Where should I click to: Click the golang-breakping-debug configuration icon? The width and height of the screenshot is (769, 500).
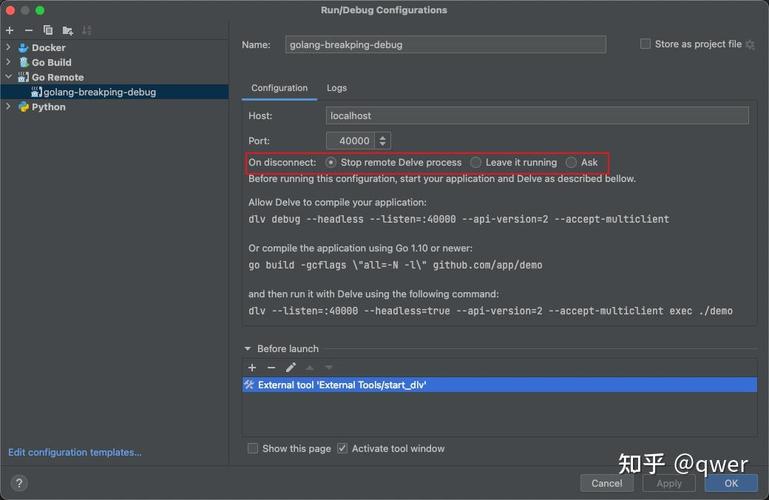(x=36, y=92)
